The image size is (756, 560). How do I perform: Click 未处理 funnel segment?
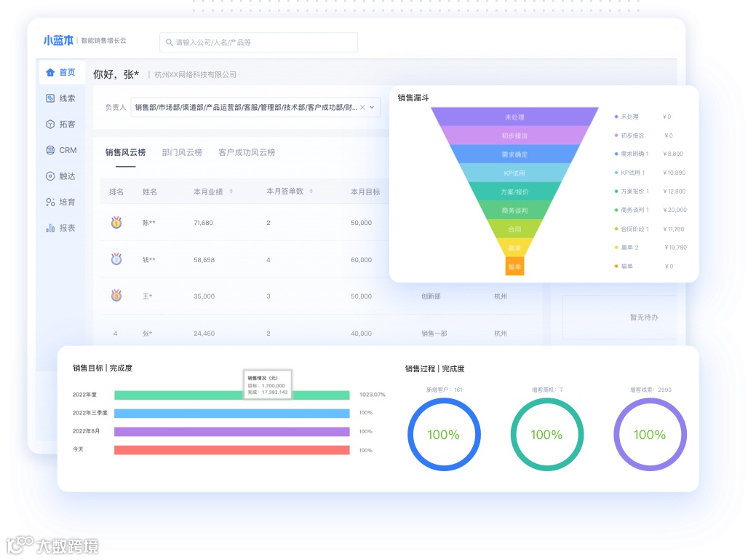(x=514, y=117)
